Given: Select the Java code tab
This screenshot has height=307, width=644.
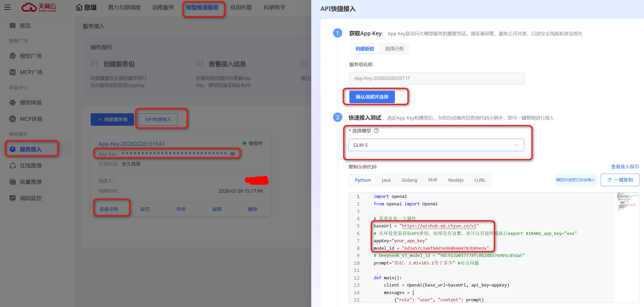Looking at the screenshot, I should point(386,180).
